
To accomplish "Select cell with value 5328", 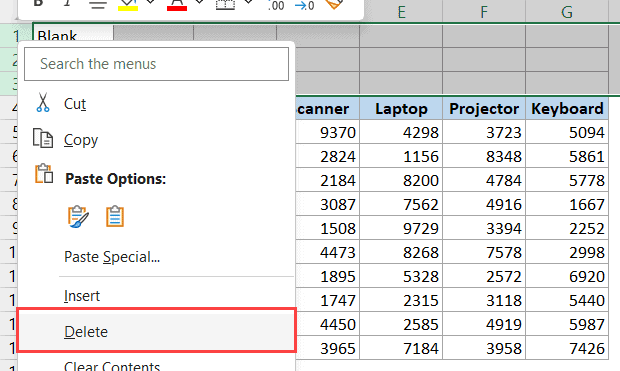I will pos(401,276).
